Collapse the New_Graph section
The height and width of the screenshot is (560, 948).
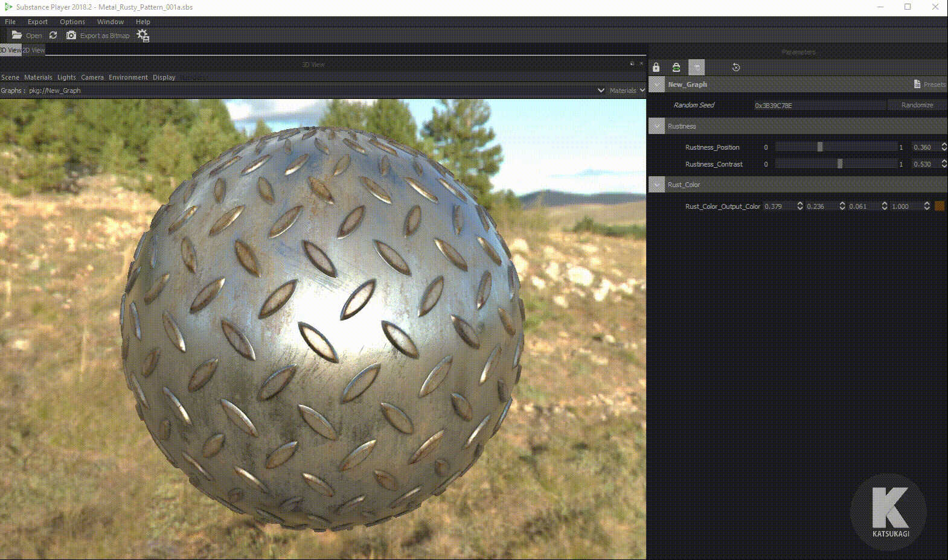pos(657,85)
